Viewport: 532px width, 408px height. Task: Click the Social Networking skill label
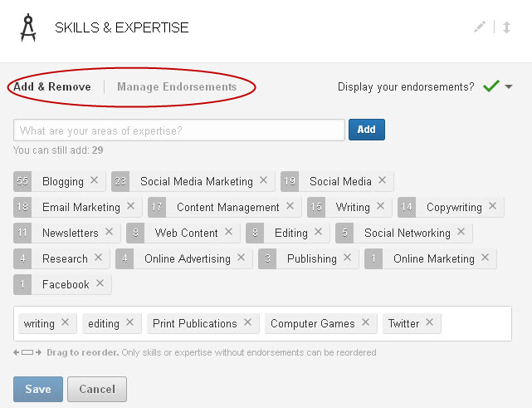pyautogui.click(x=408, y=233)
